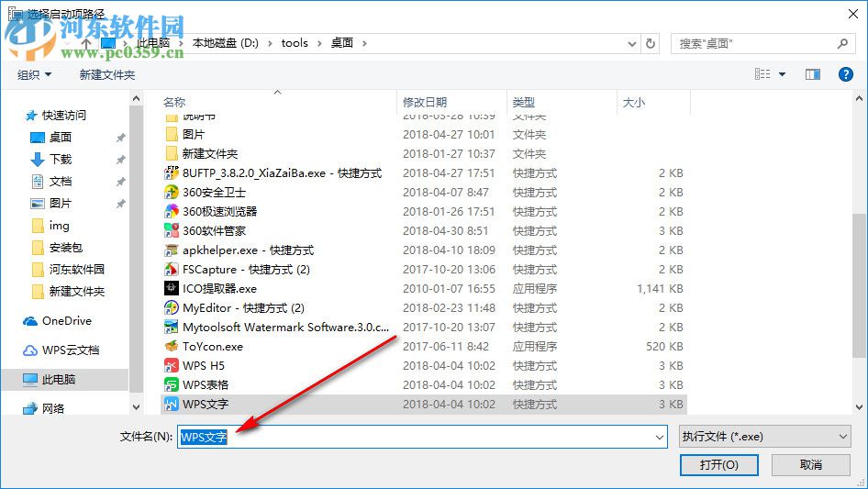Sort by the 大小 column header
This screenshot has width=868, height=489.
634,103
